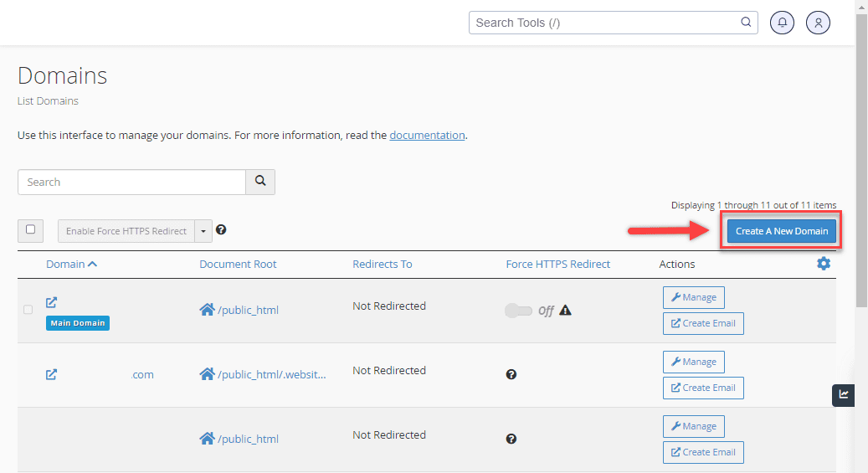Click Manage in the third domain row
This screenshot has height=473, width=868.
click(x=694, y=426)
